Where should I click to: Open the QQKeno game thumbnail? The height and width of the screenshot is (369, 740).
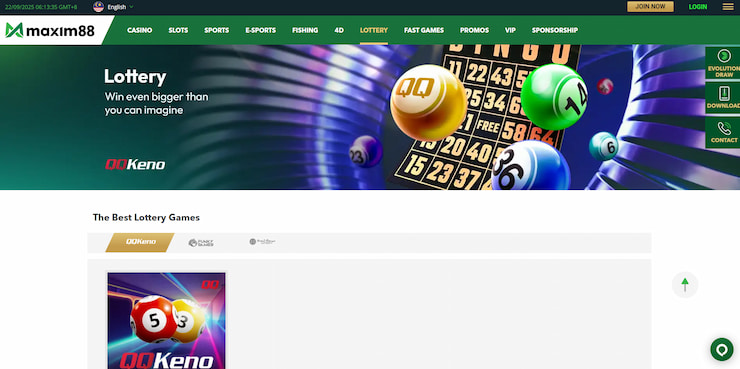(167, 320)
